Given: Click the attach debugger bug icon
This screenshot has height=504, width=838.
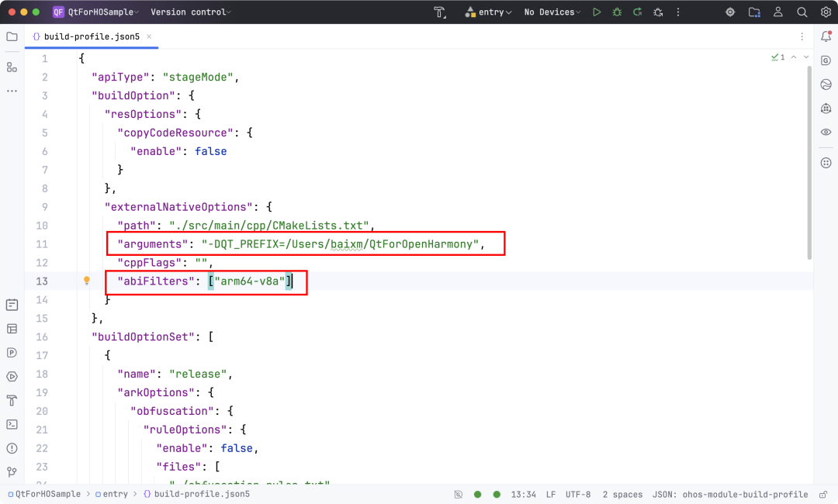Looking at the screenshot, I should coord(658,12).
